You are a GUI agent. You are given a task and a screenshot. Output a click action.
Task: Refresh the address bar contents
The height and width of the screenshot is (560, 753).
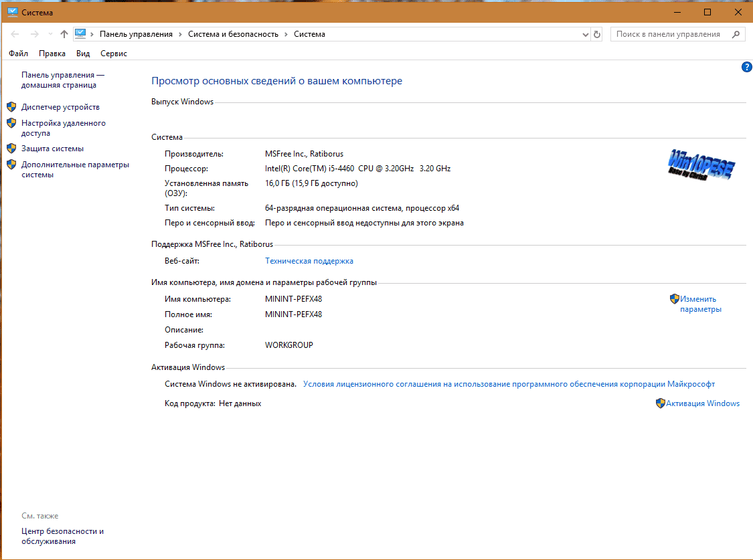click(x=597, y=34)
